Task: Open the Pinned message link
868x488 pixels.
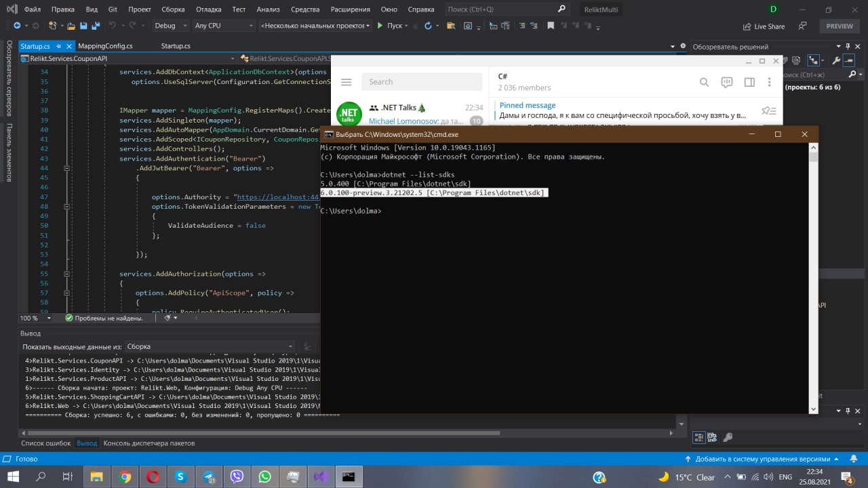Action: click(x=528, y=105)
